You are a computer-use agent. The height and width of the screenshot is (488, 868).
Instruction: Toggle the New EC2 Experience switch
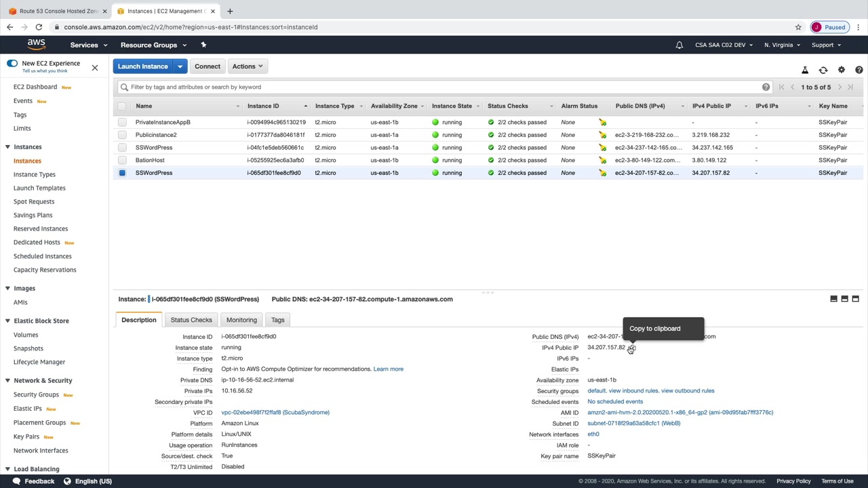pyautogui.click(x=12, y=63)
